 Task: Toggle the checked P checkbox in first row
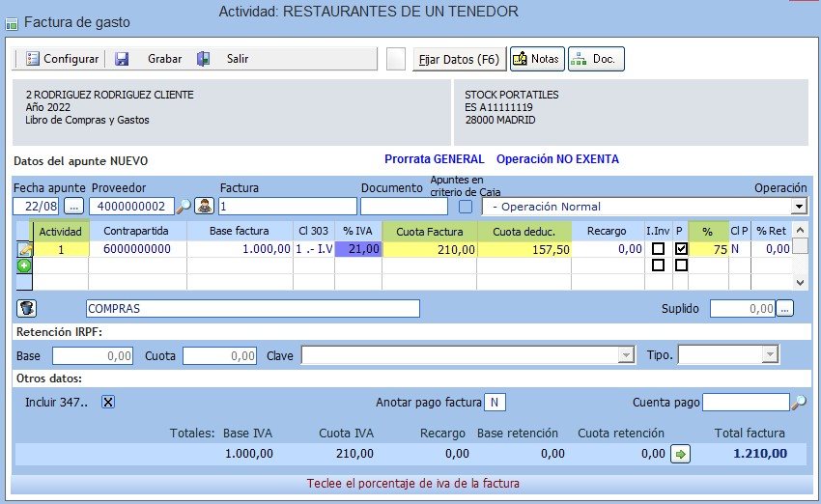pyautogui.click(x=681, y=249)
